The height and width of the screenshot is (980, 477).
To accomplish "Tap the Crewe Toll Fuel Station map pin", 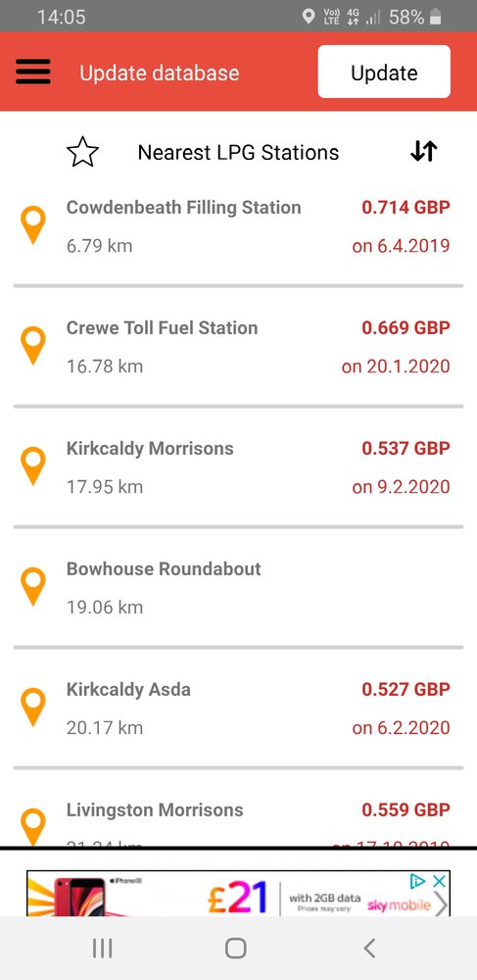I will click(x=33, y=346).
